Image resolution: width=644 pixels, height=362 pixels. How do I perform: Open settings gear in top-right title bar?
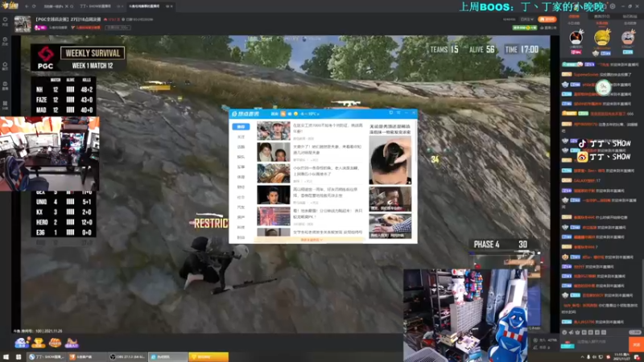[613, 6]
